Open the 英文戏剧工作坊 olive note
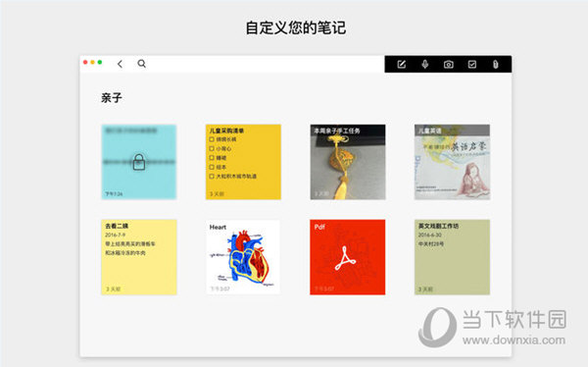 point(452,257)
